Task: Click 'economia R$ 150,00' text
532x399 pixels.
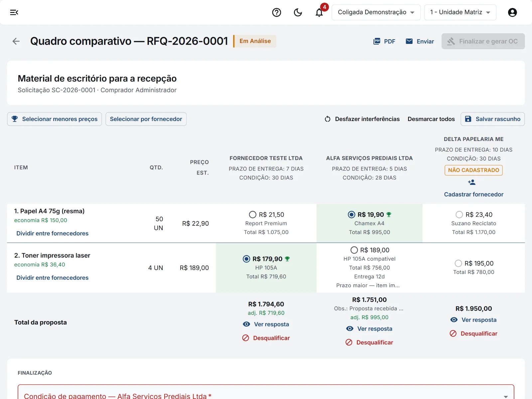Action: [x=41, y=220]
